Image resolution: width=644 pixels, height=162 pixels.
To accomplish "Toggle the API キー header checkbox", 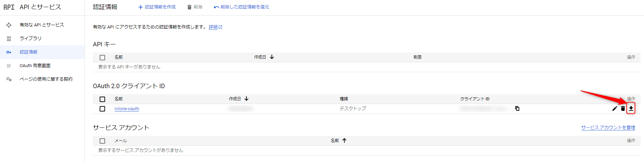I will [102, 58].
